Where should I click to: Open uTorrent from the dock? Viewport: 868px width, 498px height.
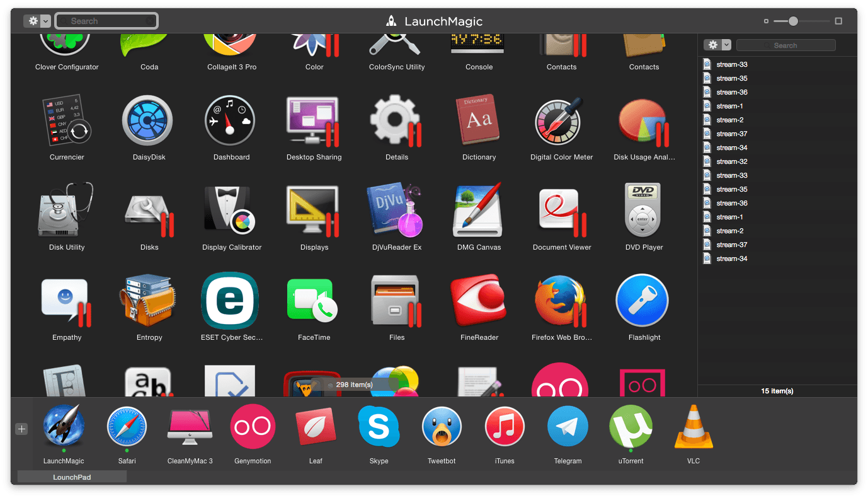tap(631, 426)
